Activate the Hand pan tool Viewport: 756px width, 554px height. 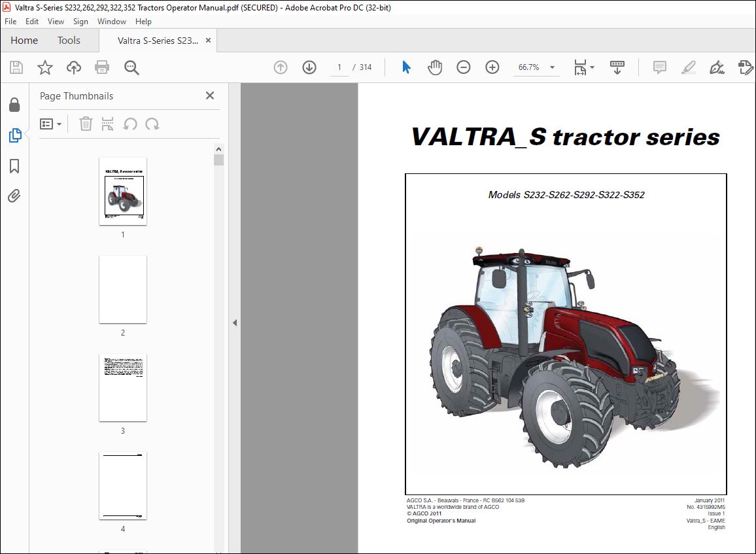(435, 67)
